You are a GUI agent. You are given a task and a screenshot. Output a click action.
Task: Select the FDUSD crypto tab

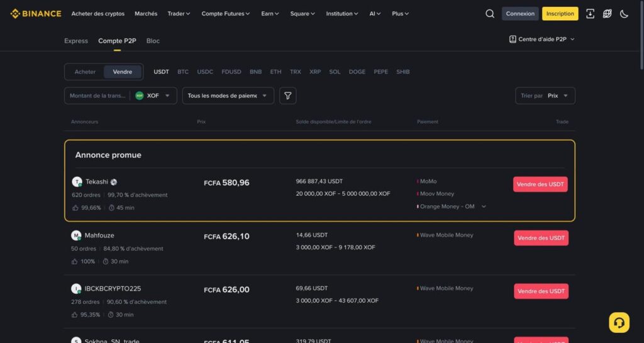[231, 72]
